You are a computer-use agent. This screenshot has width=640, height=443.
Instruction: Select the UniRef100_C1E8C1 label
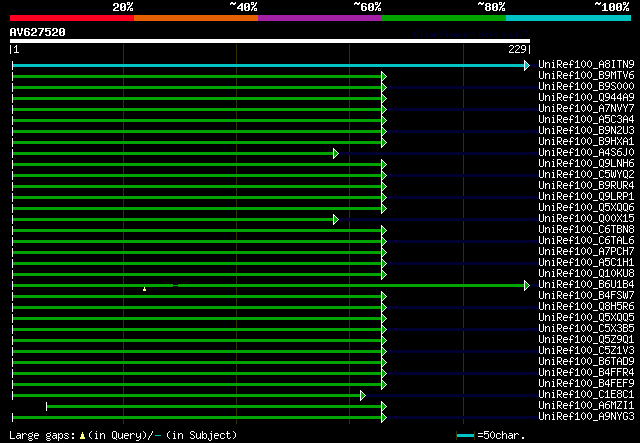point(586,395)
